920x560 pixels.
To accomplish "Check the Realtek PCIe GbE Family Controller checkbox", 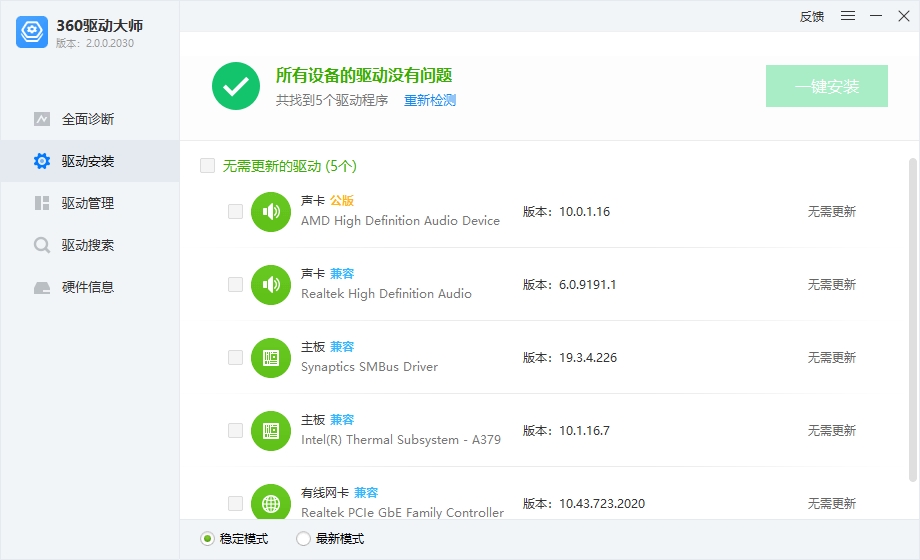I will [x=235, y=504].
